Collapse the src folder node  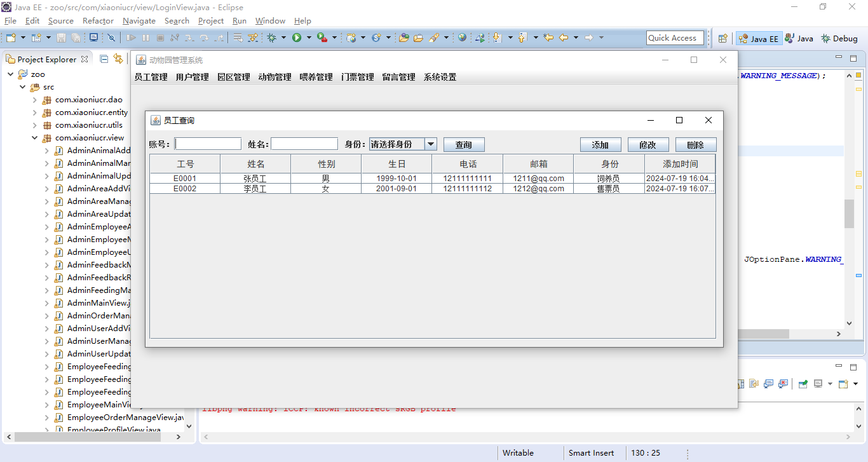pos(23,87)
